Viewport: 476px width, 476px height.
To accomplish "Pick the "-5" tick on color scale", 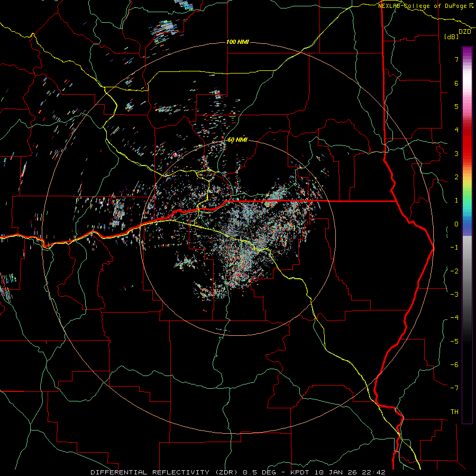I will 454,342.
